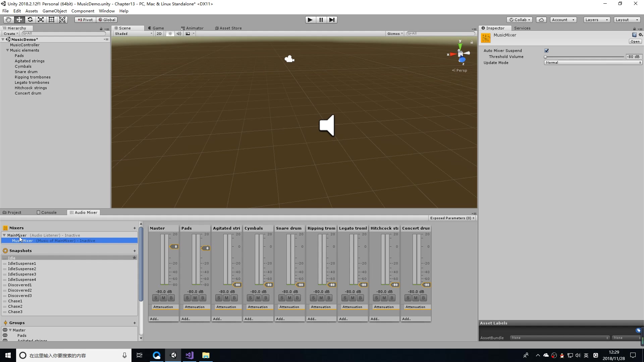Screen dimensions: 644x362
Task: Select the Scale tool
Action: 41,20
